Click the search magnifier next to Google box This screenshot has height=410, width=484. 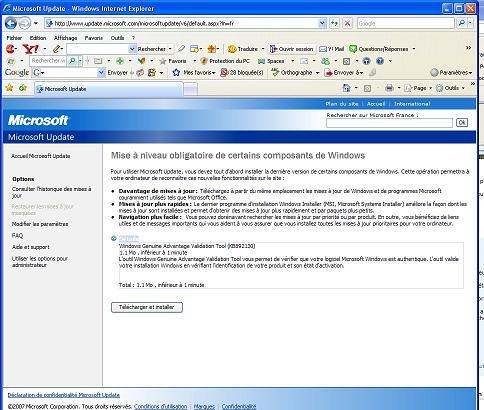pos(462,23)
